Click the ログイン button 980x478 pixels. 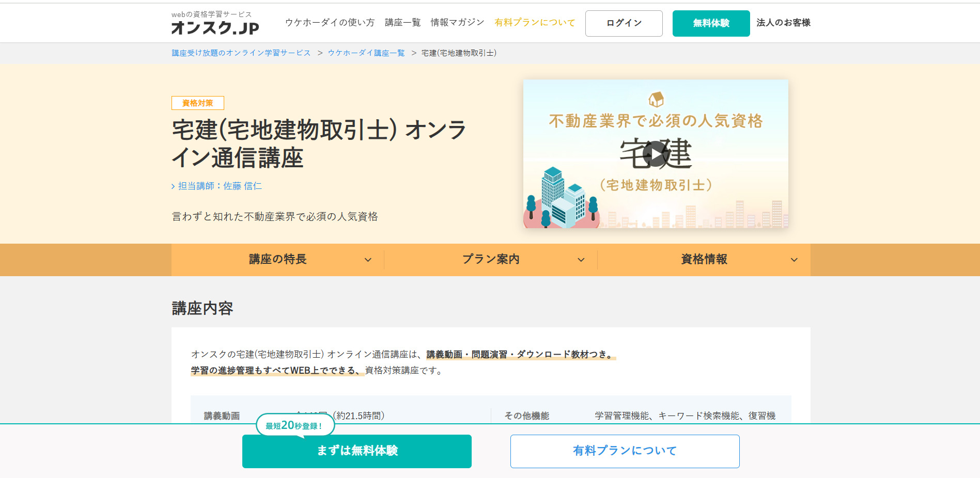624,23
